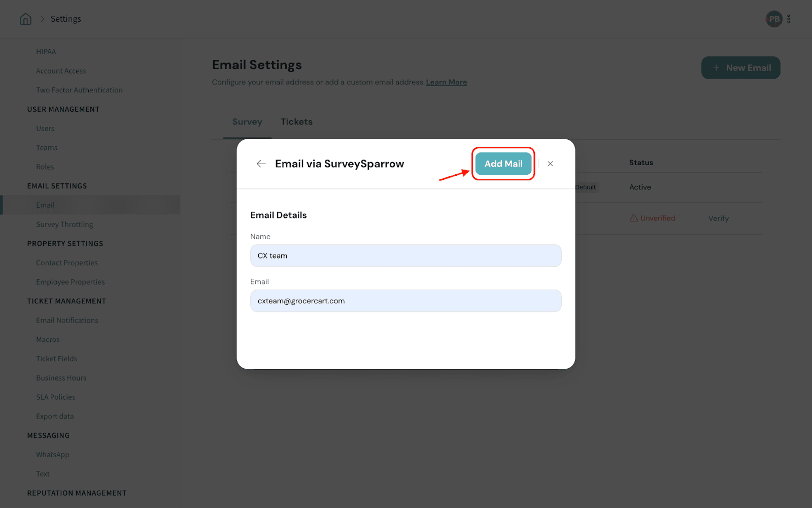812x508 pixels.
Task: Select Survey Throttling in sidebar
Action: click(x=64, y=225)
